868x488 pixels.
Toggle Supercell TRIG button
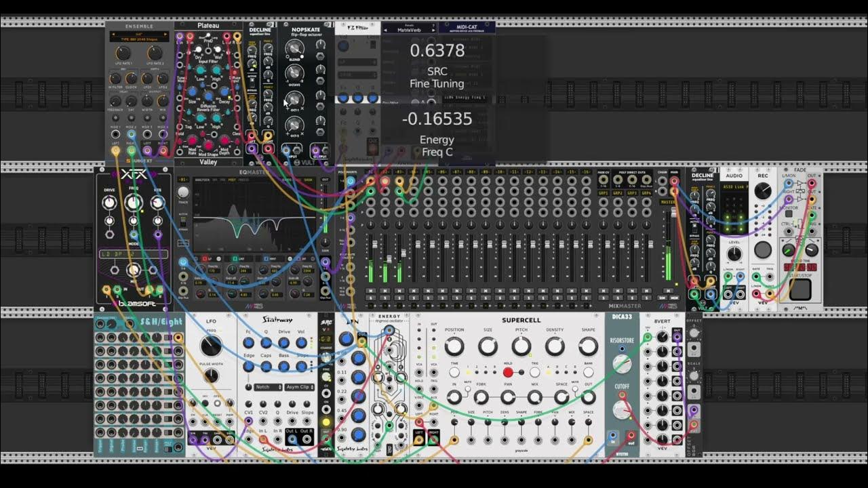click(534, 372)
